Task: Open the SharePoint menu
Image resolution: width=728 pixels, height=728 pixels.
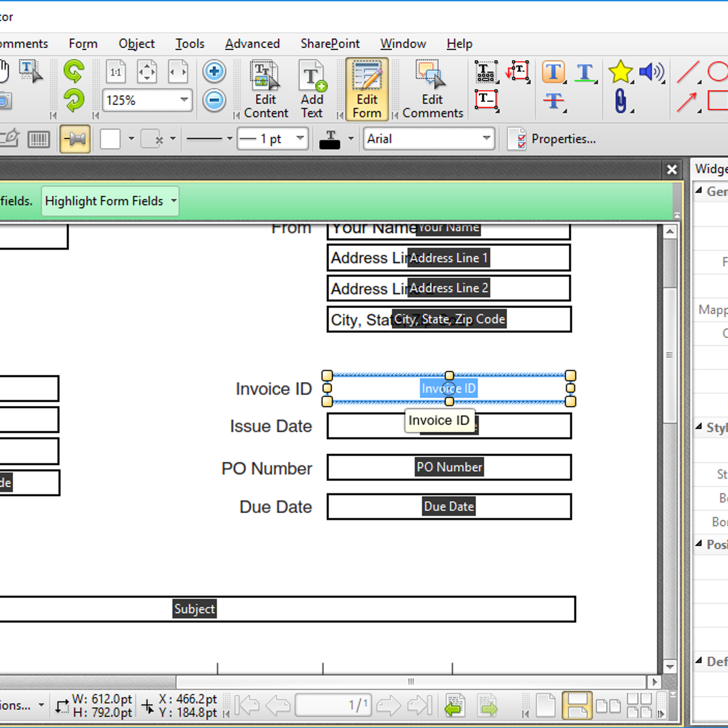Action: click(x=330, y=43)
